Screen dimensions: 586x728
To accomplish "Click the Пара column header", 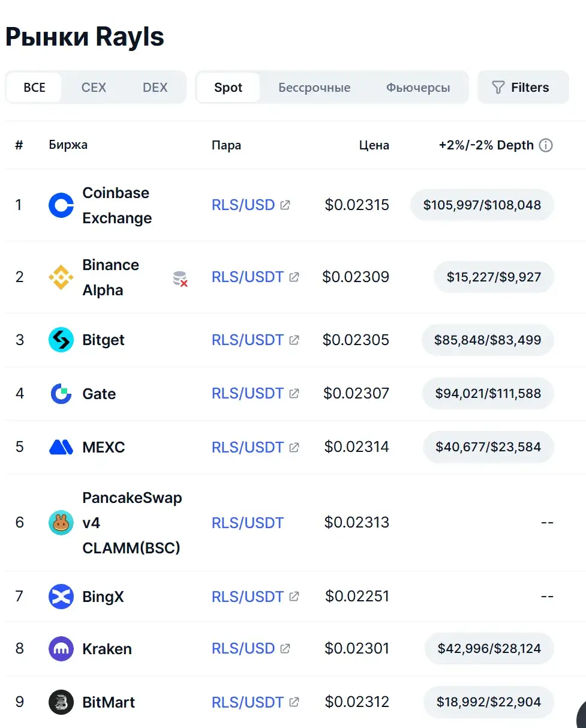I will (227, 145).
